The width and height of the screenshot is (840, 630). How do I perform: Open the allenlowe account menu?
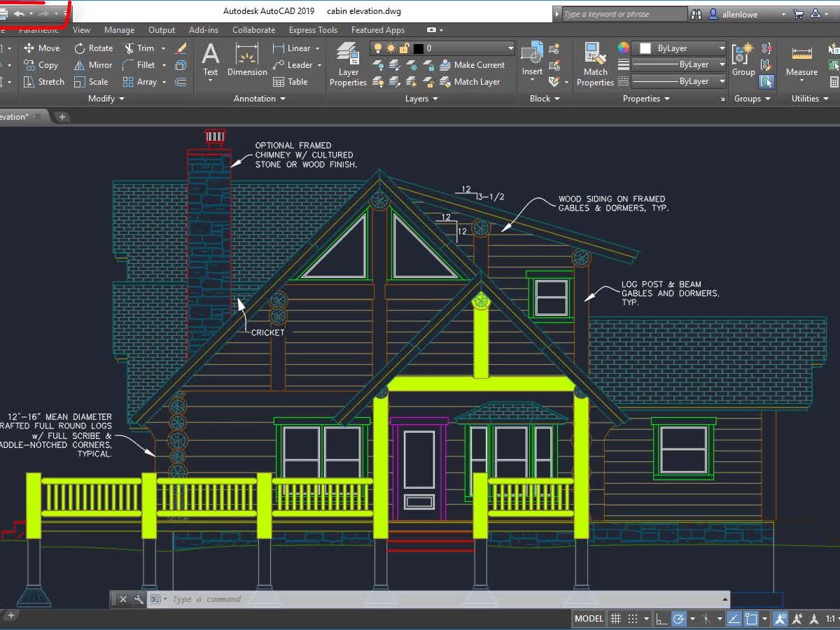click(x=747, y=14)
